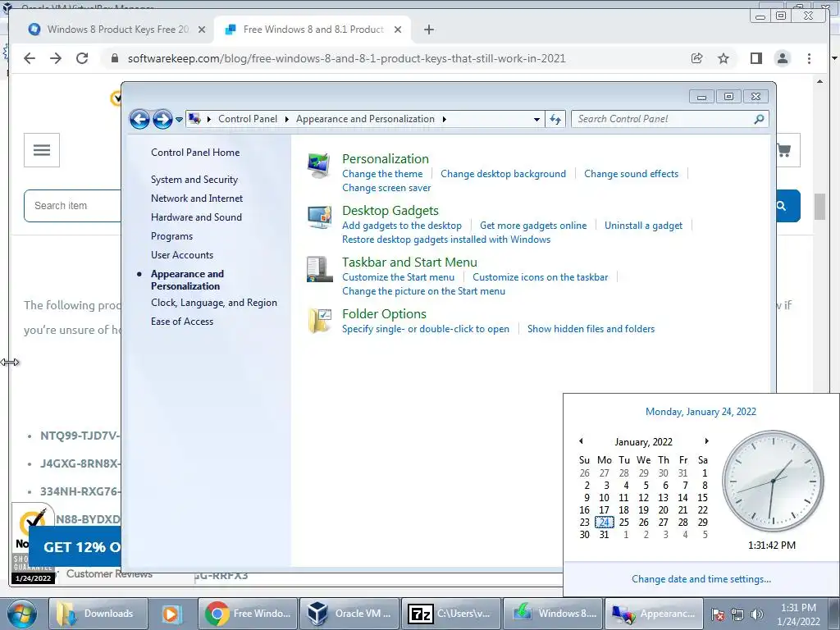Click the share page icon in Chrome
Viewport: 840px width, 630px height.
point(696,58)
